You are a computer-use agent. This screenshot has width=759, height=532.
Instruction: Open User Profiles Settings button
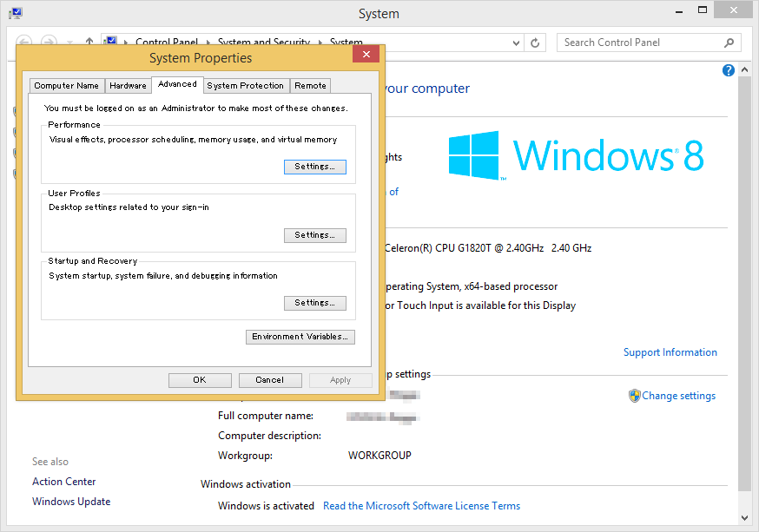pos(315,235)
